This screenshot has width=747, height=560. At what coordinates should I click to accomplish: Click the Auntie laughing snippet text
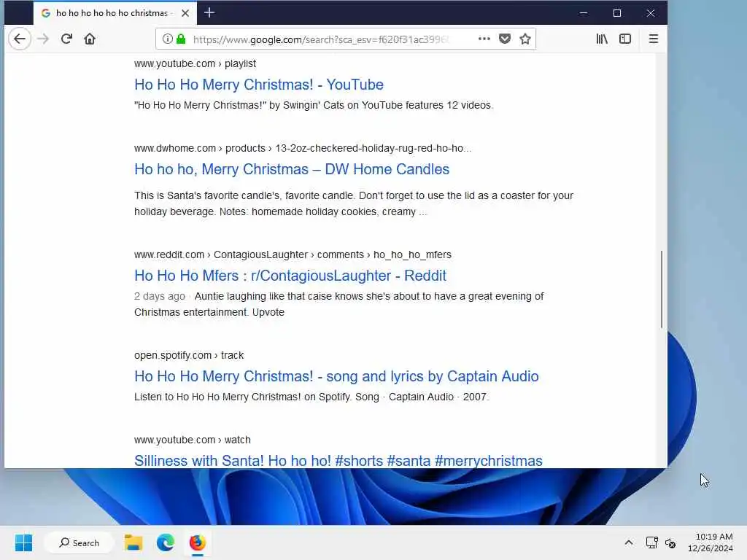(x=338, y=304)
